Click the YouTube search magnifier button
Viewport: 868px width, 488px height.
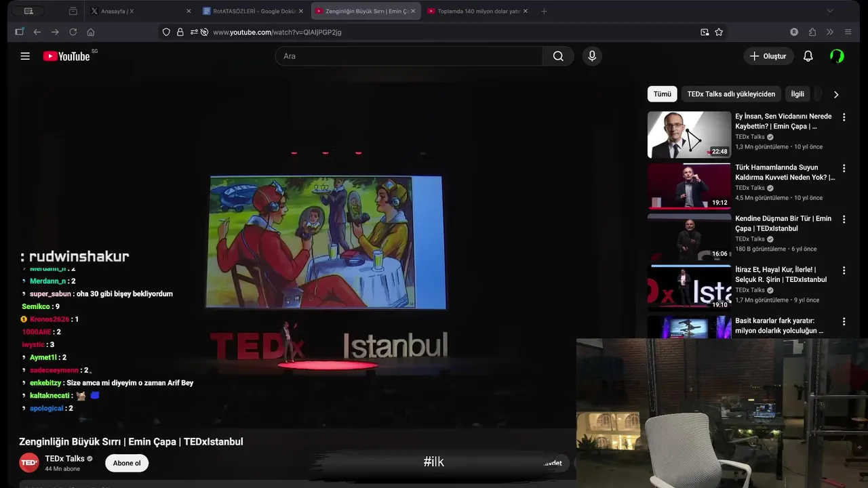click(x=558, y=56)
